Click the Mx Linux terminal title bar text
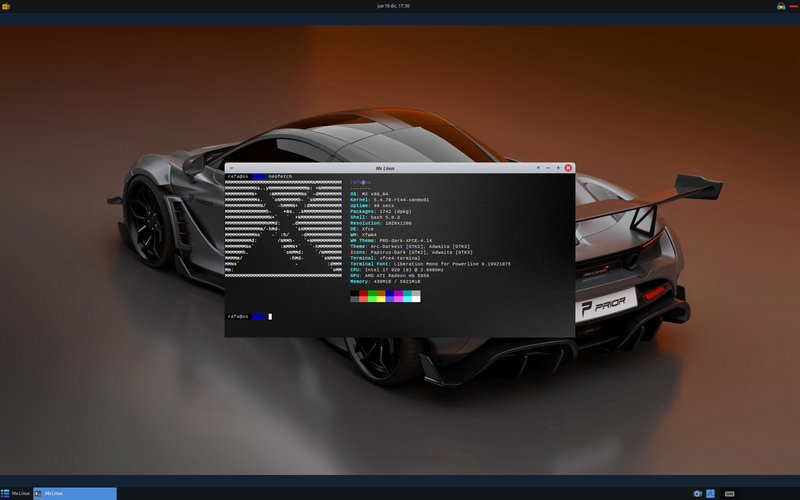800x500 pixels. pyautogui.click(x=385, y=168)
